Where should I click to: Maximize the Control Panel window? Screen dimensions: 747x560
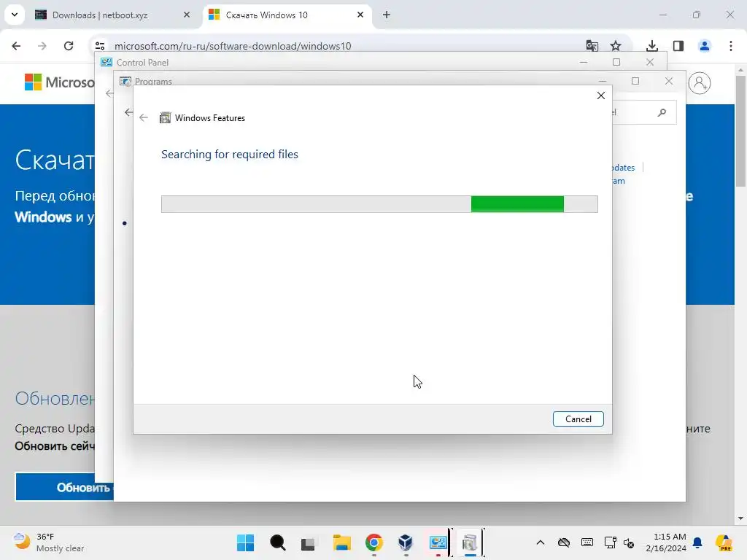click(616, 62)
